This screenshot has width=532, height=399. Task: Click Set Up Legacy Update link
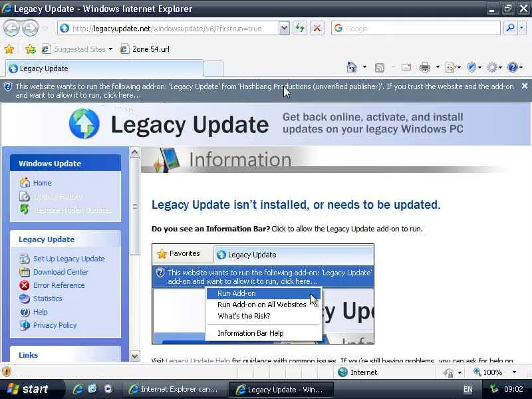(x=69, y=259)
